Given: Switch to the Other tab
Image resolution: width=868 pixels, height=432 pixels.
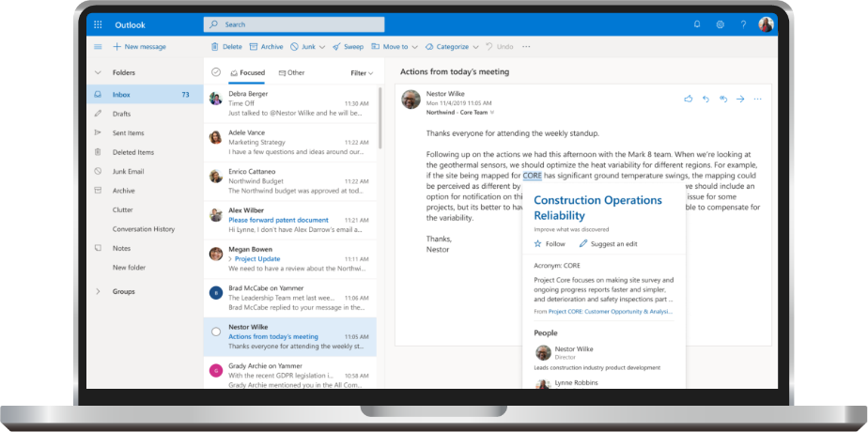Looking at the screenshot, I should (x=292, y=72).
